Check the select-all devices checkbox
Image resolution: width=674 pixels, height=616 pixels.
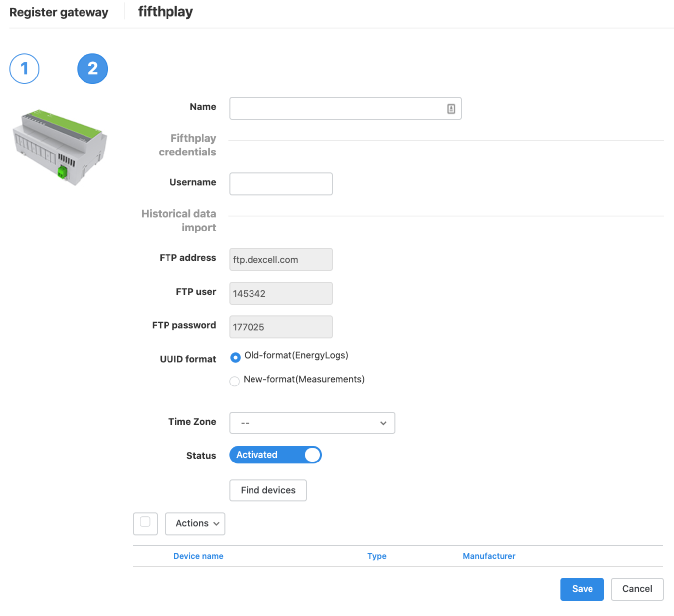click(x=145, y=522)
